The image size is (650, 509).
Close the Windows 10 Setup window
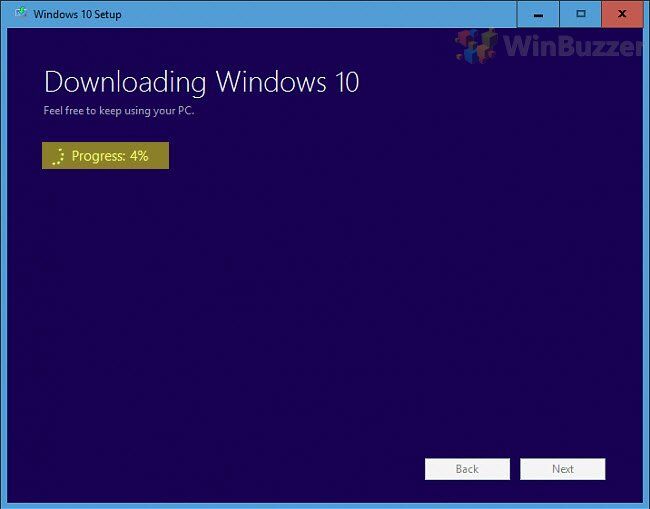[622, 14]
